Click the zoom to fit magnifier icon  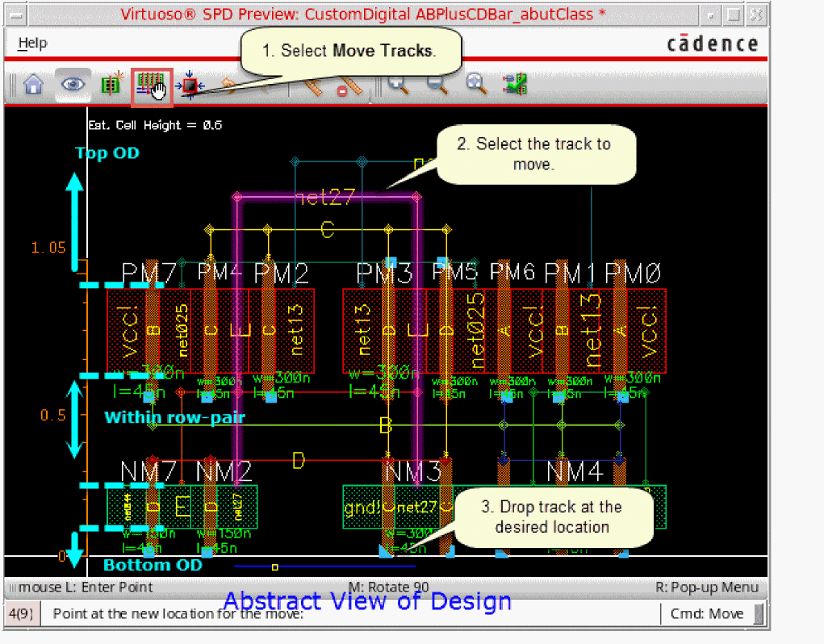[476, 84]
